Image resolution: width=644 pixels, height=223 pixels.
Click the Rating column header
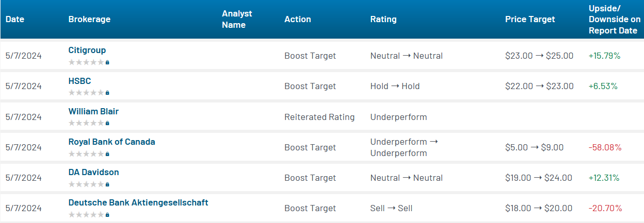[383, 20]
